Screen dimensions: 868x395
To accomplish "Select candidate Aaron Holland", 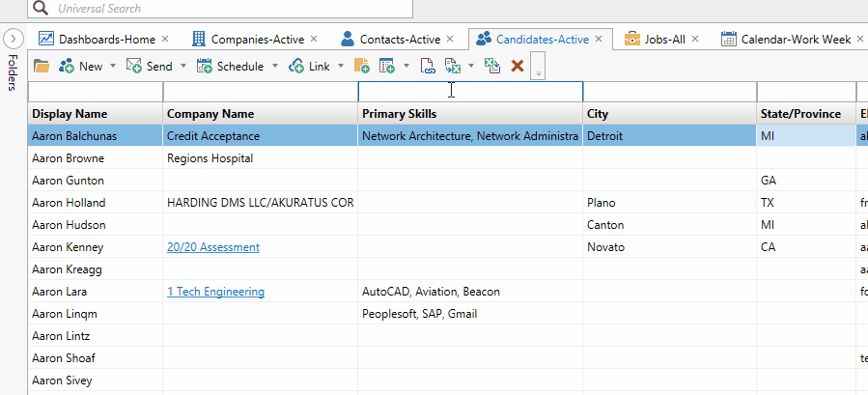I will 69,203.
